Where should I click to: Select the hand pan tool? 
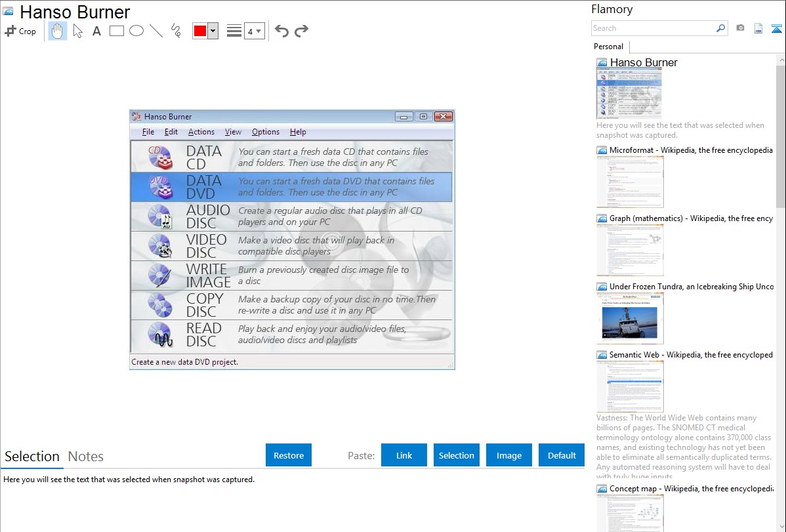(57, 31)
